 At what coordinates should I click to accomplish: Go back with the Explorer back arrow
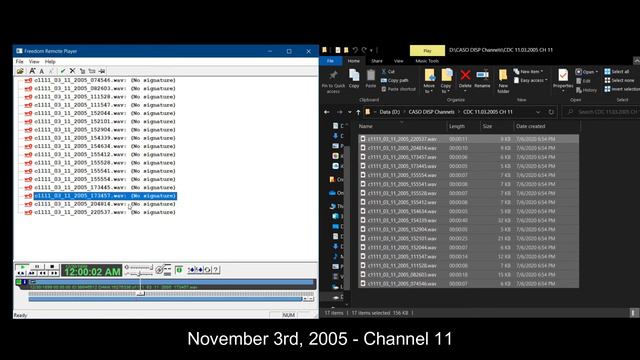[x=327, y=112]
